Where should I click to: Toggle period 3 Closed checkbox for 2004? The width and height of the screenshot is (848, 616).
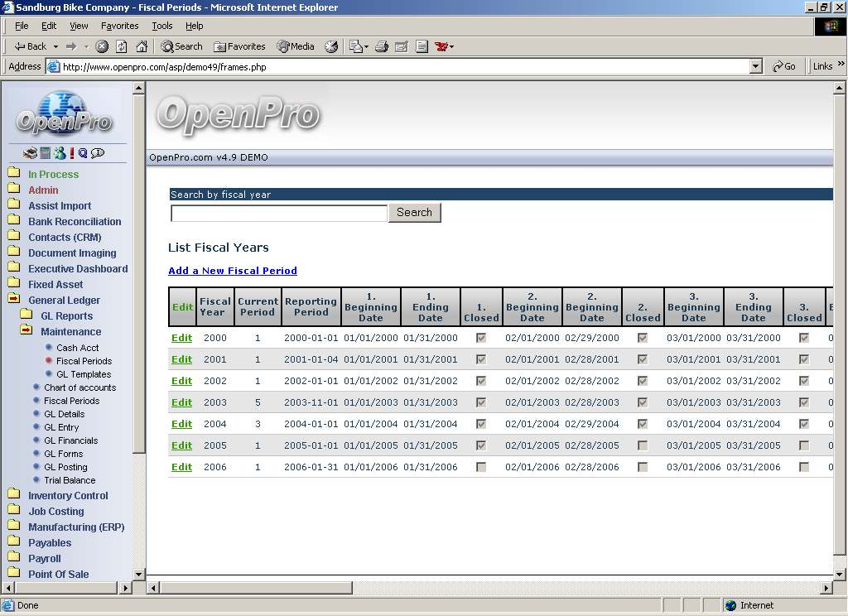point(803,424)
